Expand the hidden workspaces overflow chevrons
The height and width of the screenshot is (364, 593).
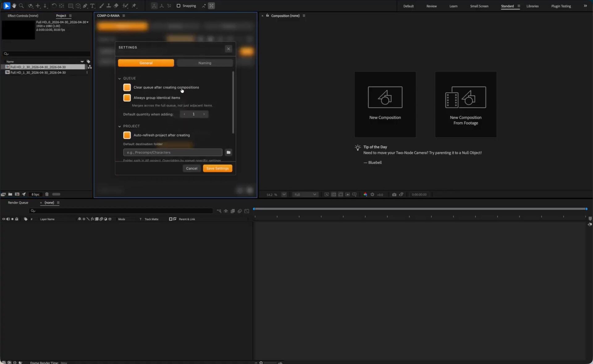pyautogui.click(x=585, y=6)
